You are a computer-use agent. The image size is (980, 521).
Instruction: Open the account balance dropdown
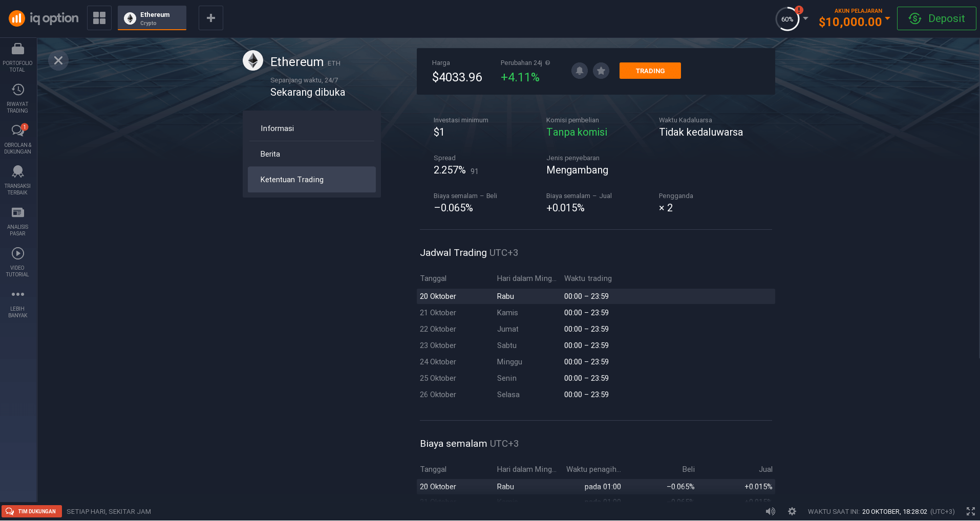click(853, 21)
